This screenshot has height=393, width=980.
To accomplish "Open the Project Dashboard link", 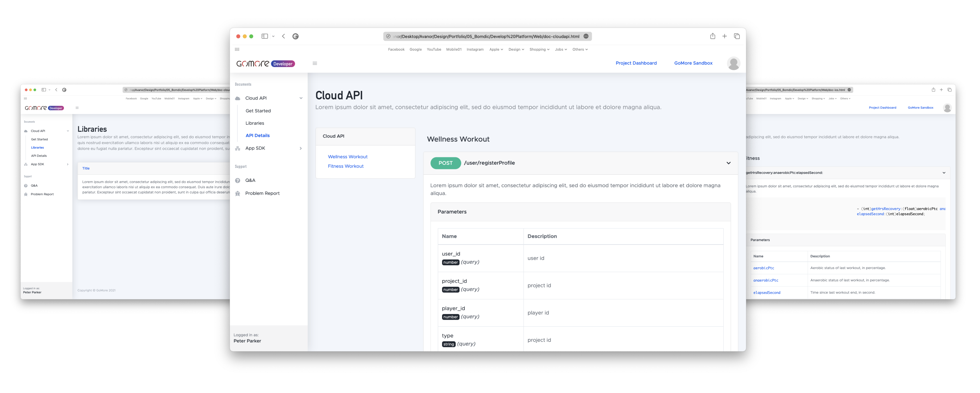I will coord(636,63).
